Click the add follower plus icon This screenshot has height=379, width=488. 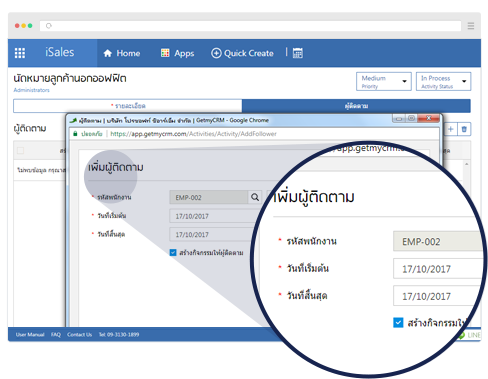point(450,129)
